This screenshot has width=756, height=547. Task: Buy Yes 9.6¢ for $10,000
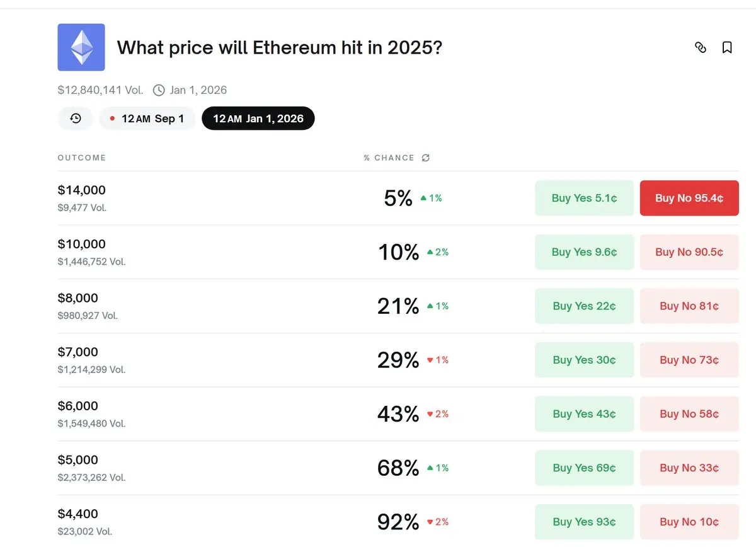point(584,252)
